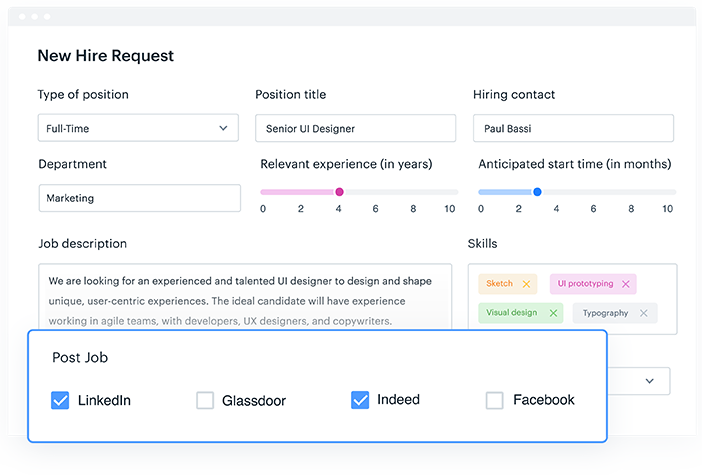Image resolution: width=702 pixels, height=475 pixels.
Task: Click the Anticipated start time slider handle
Action: (537, 191)
